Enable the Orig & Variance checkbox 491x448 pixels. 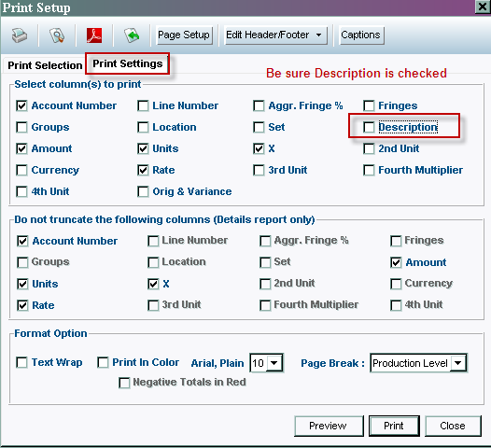(x=143, y=191)
